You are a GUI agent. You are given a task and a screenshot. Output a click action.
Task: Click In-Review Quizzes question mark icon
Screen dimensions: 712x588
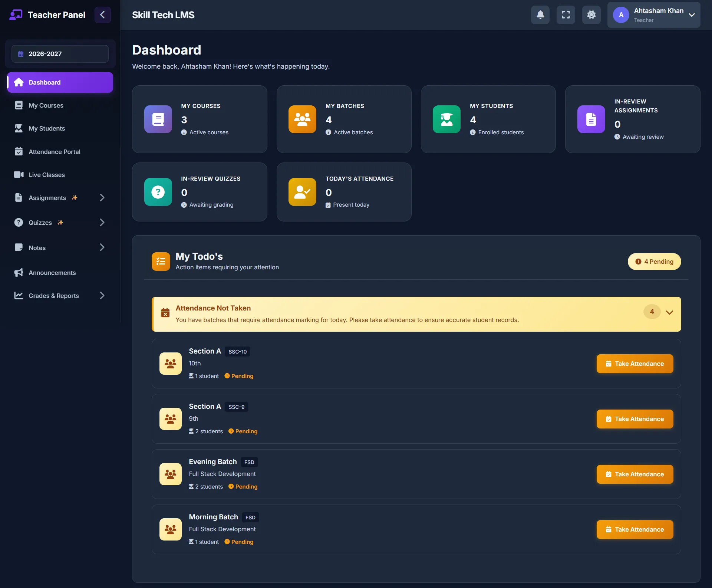158,192
